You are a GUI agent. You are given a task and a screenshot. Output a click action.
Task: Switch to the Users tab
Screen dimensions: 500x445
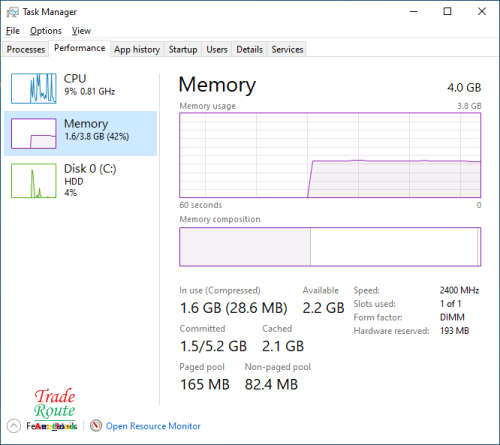[217, 49]
